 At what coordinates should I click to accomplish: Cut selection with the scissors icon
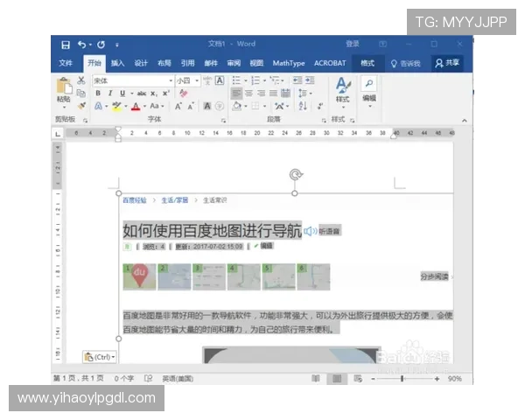(x=81, y=80)
